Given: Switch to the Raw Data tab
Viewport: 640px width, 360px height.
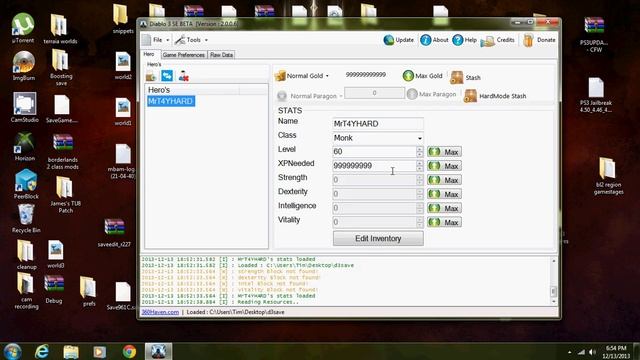Looking at the screenshot, I should 222,55.
